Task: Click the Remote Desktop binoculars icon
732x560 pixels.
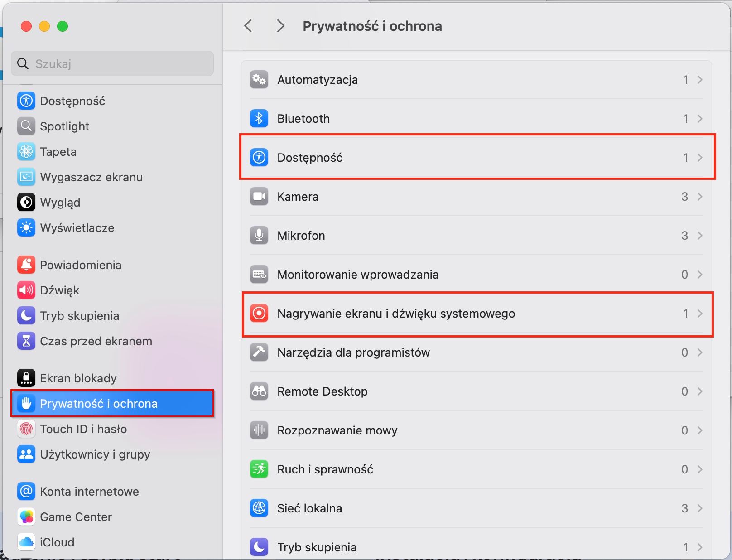Action: click(x=259, y=391)
